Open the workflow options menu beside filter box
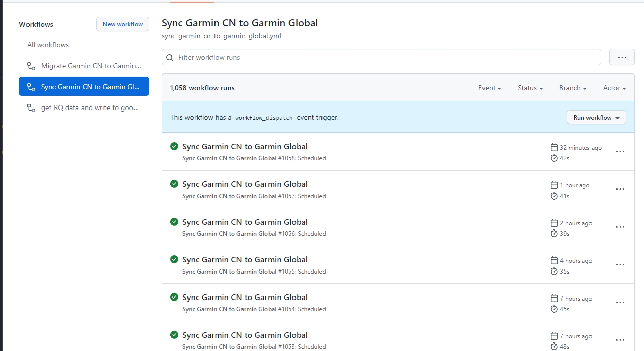Viewport: 644px width, 351px height. click(x=622, y=57)
